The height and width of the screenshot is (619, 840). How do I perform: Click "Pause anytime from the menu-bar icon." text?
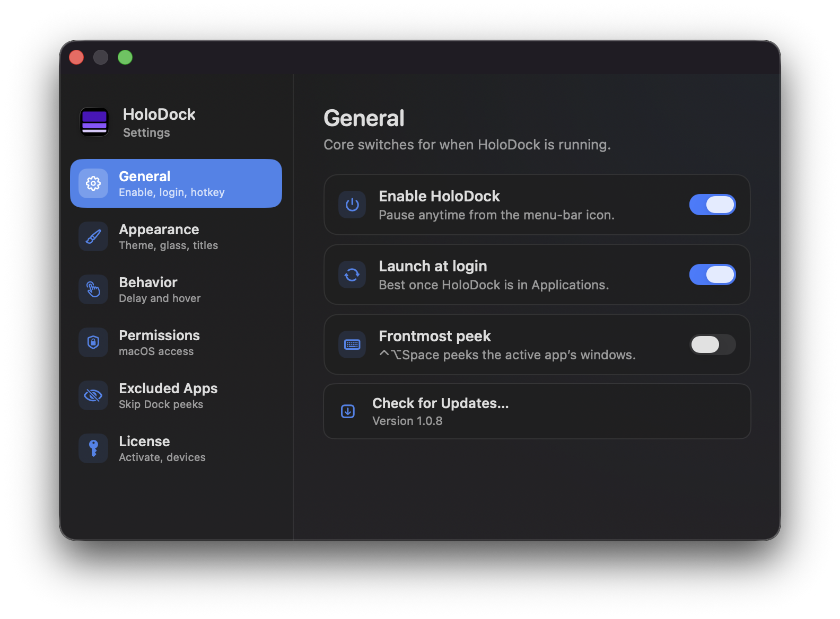pyautogui.click(x=496, y=215)
